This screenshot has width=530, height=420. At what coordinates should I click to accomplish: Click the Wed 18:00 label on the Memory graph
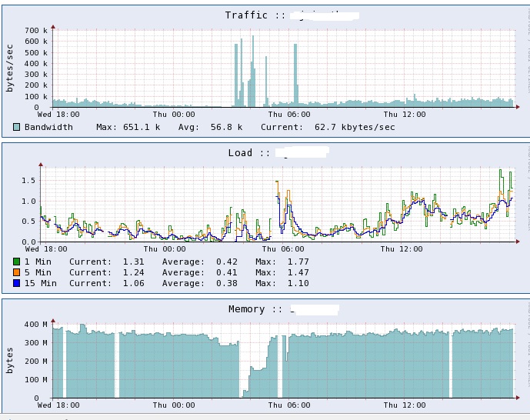coord(58,405)
